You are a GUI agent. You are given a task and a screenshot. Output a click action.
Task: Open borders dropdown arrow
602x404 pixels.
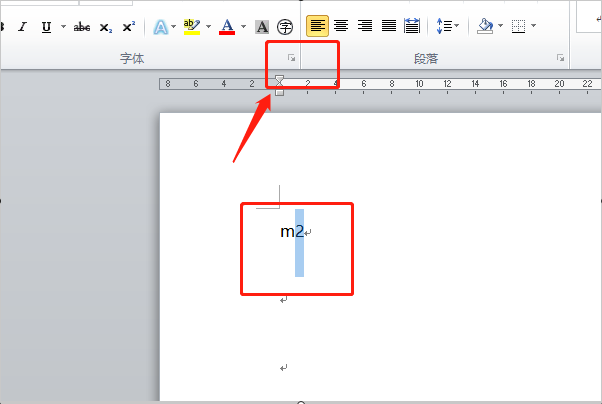533,26
